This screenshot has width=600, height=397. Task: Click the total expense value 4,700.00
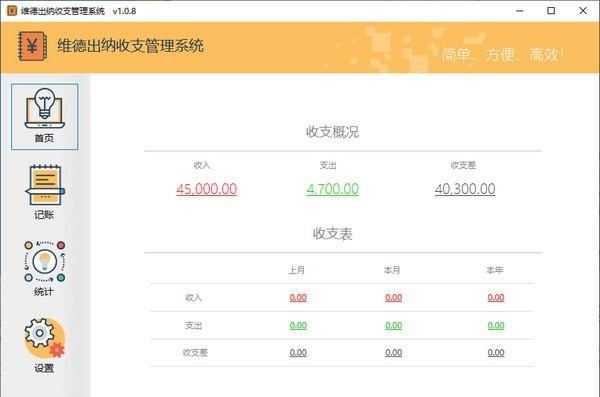click(x=333, y=189)
